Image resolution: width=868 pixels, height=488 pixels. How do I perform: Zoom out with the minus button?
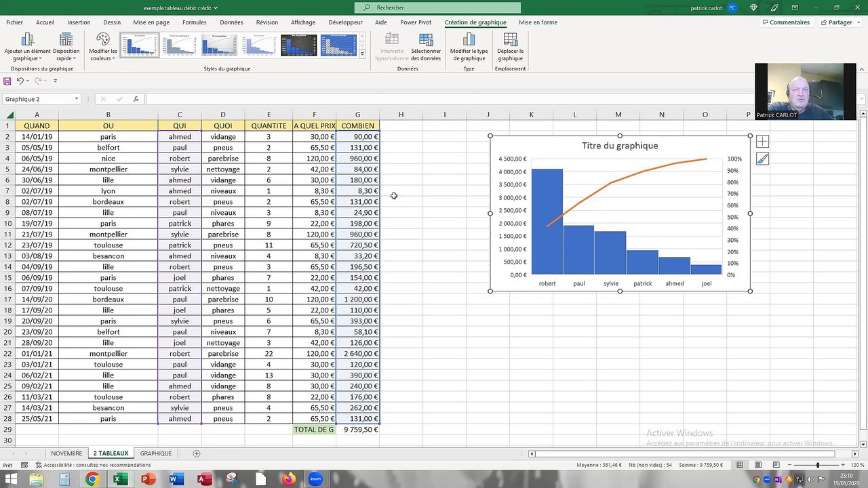[x=791, y=465]
